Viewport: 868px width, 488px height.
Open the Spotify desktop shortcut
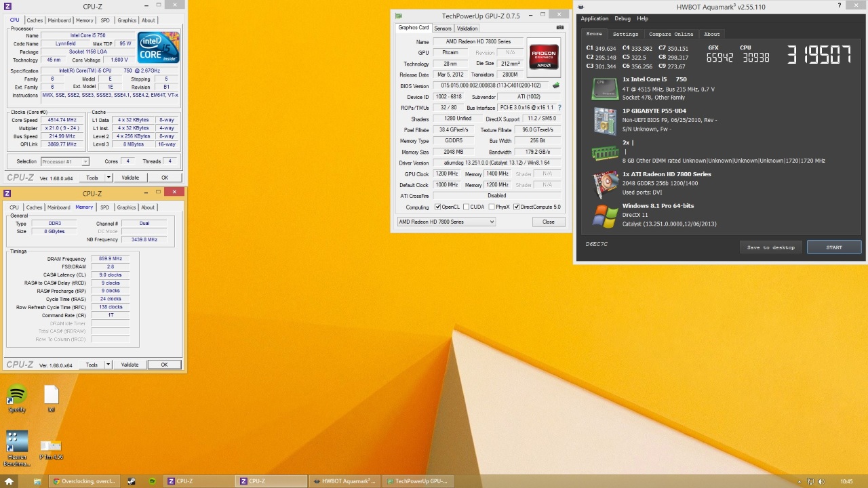click(17, 399)
